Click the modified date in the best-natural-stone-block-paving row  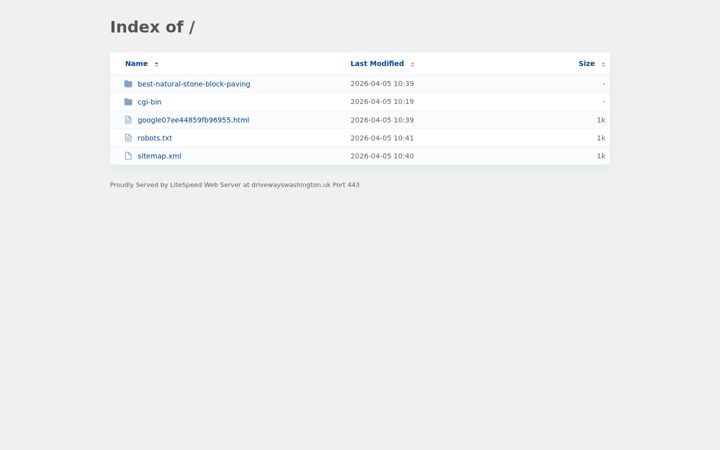[x=382, y=84]
